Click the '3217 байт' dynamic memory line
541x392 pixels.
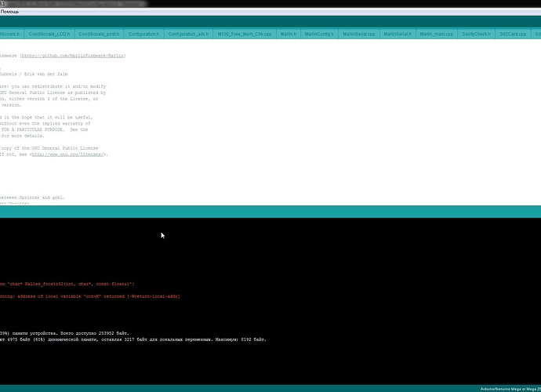point(133,339)
